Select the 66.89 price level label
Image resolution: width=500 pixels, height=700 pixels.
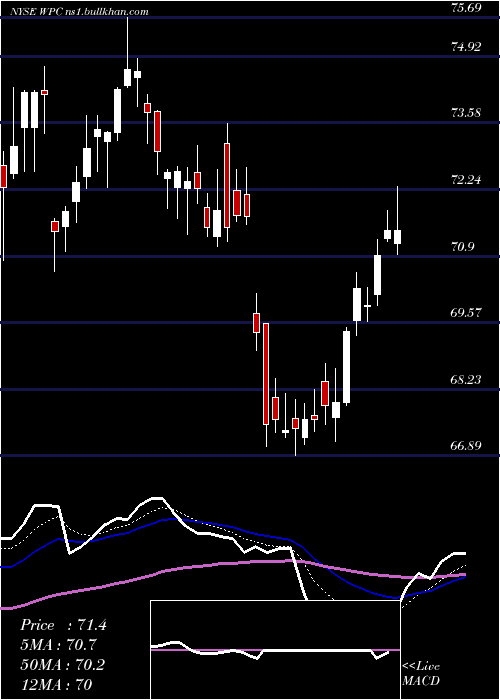[x=467, y=445]
